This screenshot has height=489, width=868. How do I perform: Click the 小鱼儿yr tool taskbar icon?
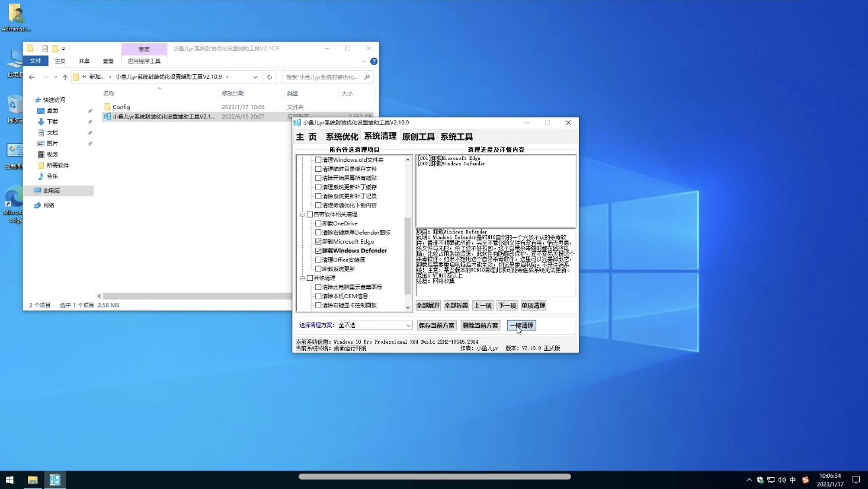tap(55, 480)
